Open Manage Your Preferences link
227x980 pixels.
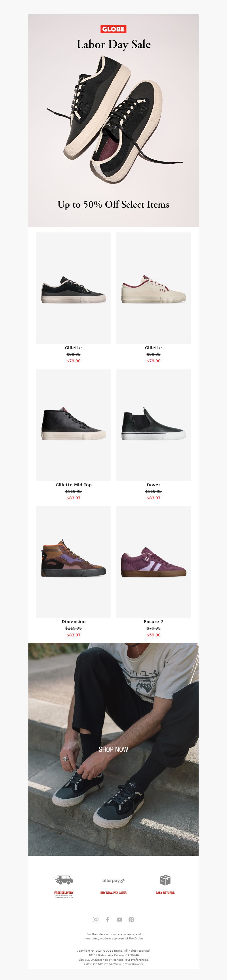[x=130, y=960]
